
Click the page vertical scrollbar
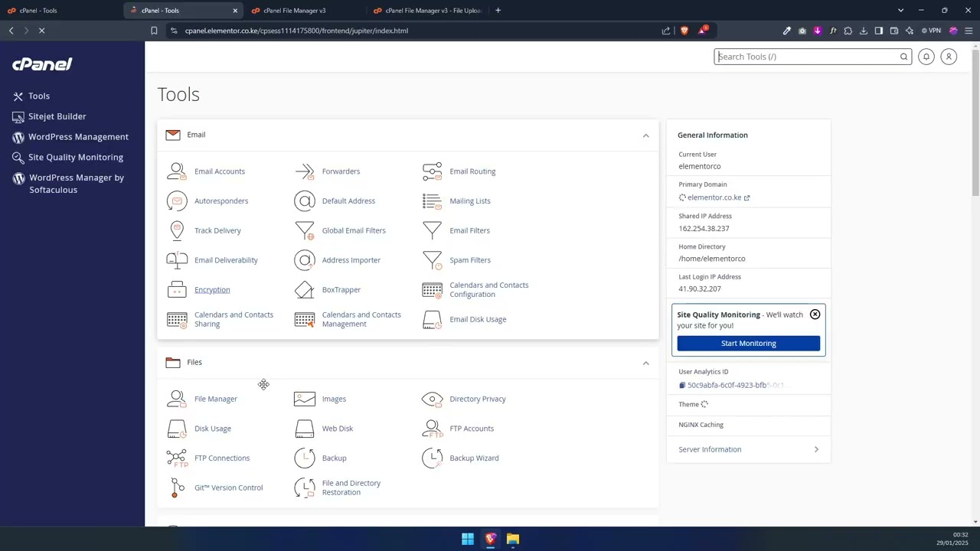[975, 122]
